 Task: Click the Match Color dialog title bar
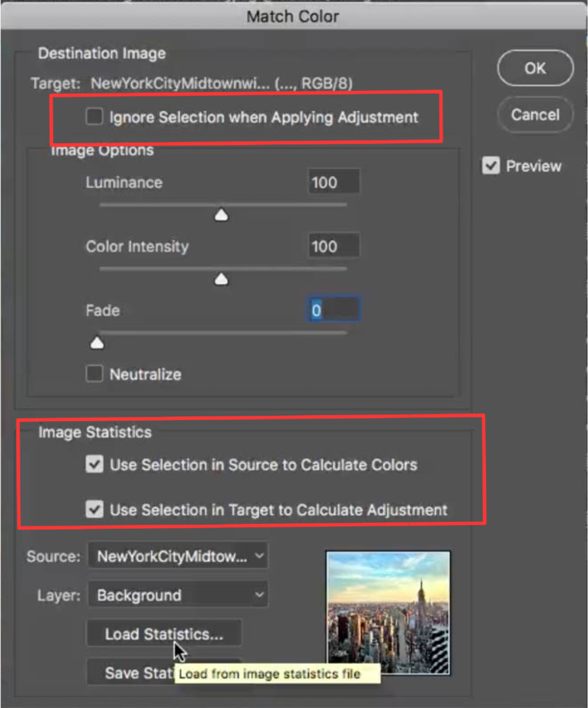point(292,16)
